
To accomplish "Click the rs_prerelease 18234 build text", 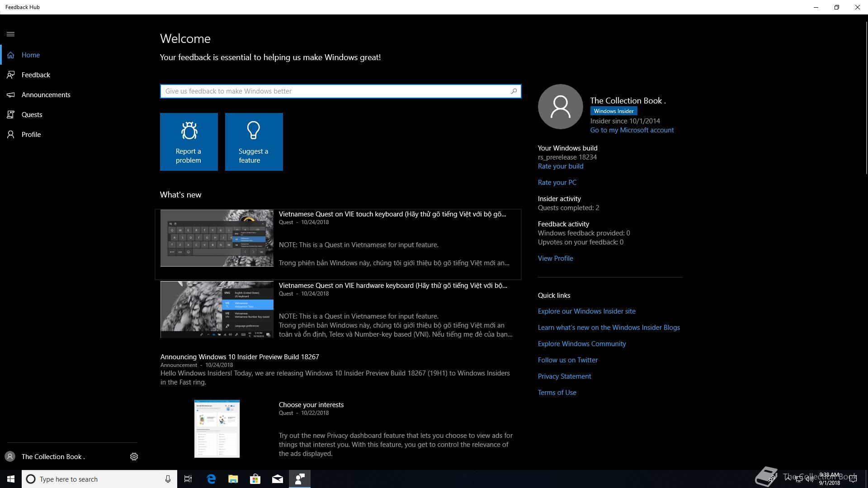I will [x=567, y=157].
